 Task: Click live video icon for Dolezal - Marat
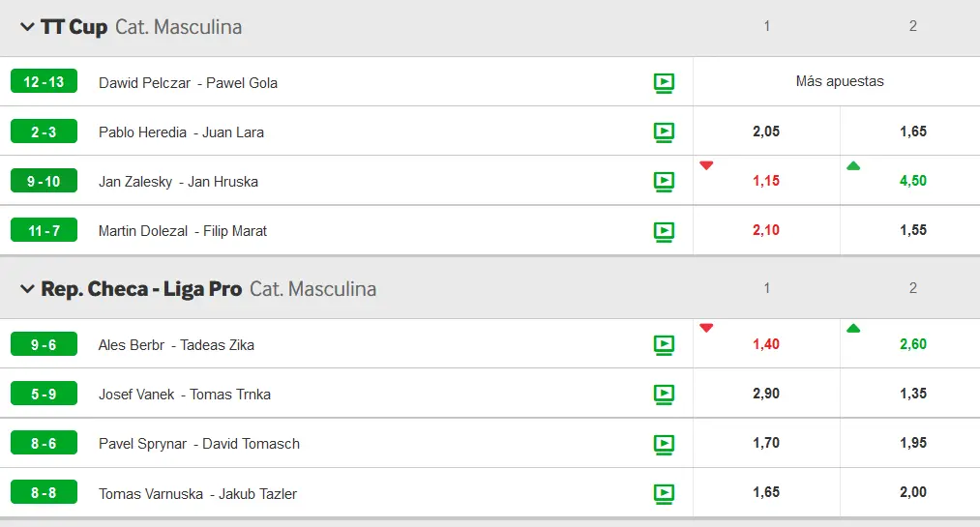point(664,230)
